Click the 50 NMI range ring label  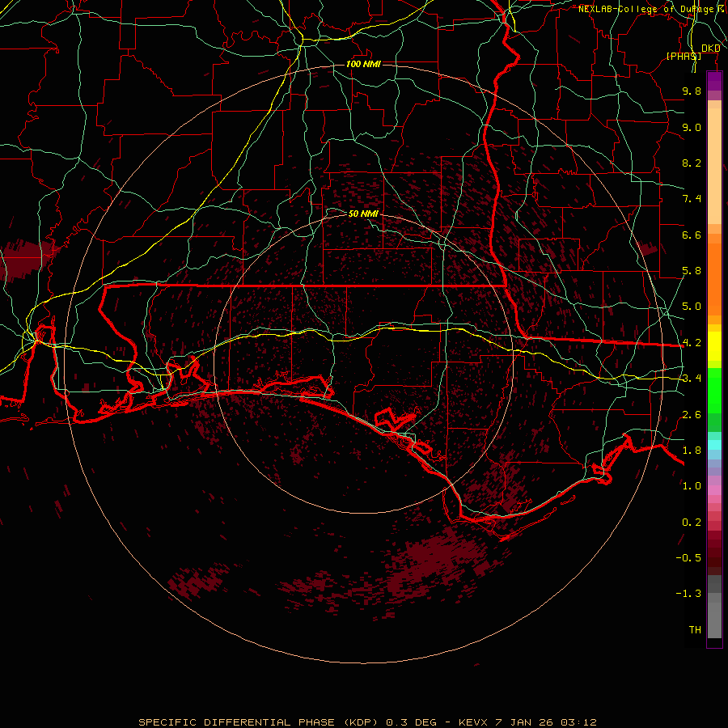click(363, 214)
